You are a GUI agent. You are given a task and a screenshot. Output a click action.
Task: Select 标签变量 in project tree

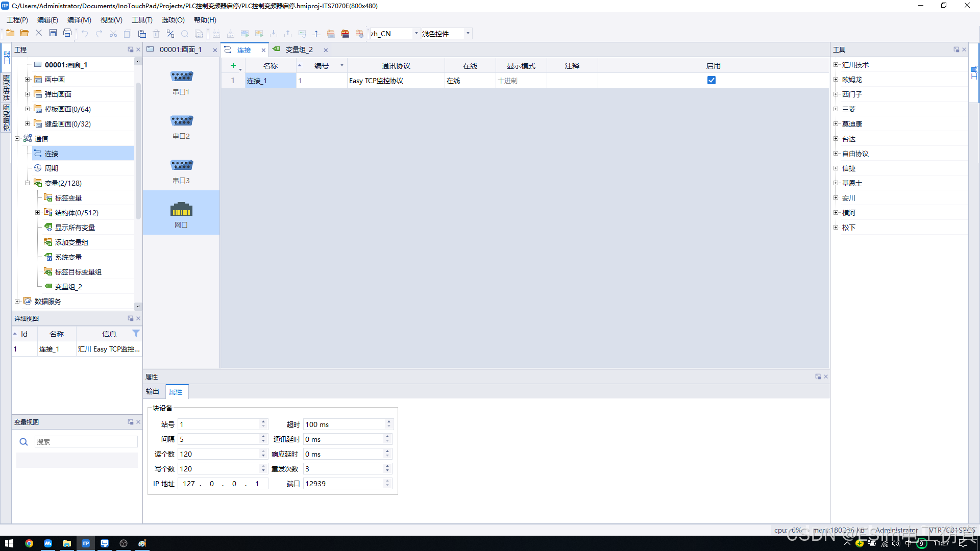[x=68, y=198]
